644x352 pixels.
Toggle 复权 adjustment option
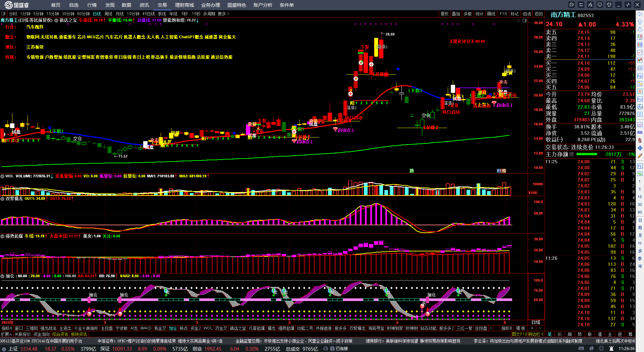[x=444, y=14]
